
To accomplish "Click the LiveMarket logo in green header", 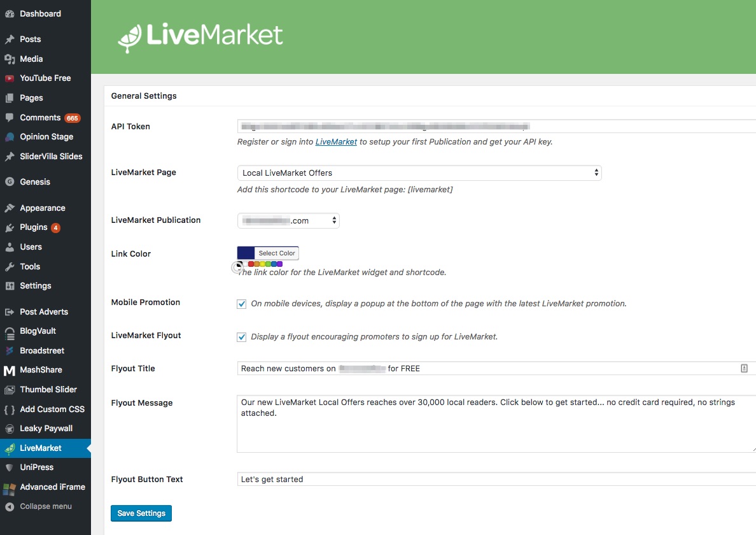I will [x=200, y=37].
